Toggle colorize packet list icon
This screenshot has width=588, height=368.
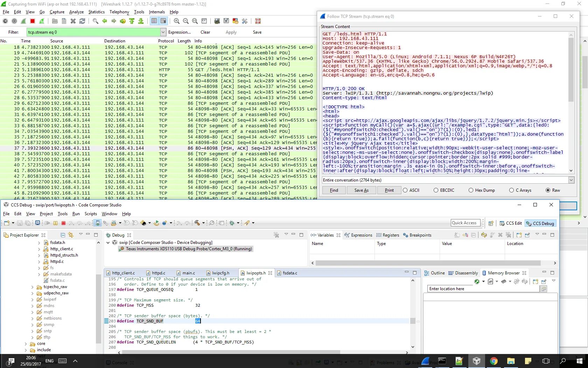(154, 21)
